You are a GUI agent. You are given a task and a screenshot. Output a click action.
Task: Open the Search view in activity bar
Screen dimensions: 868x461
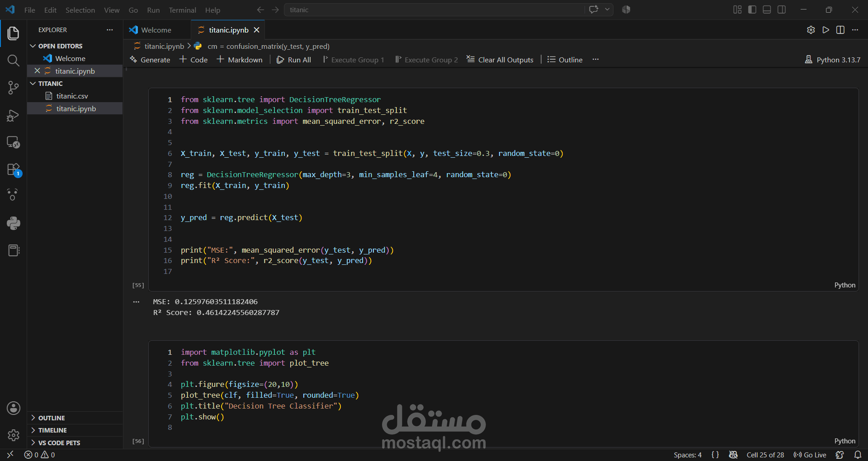13,61
